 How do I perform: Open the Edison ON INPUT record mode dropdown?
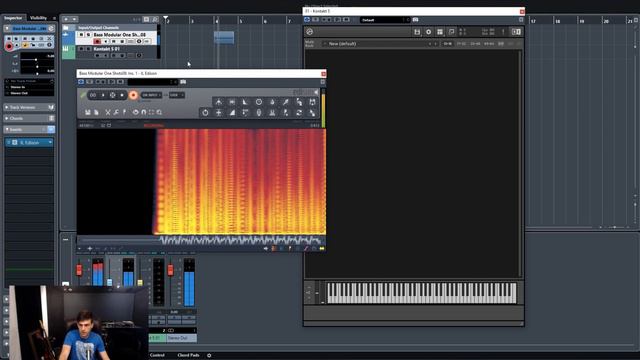(151, 95)
